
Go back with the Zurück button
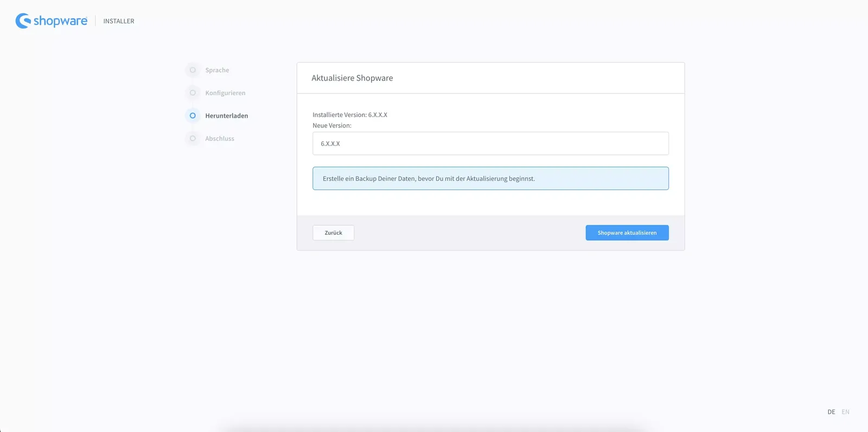(x=334, y=233)
